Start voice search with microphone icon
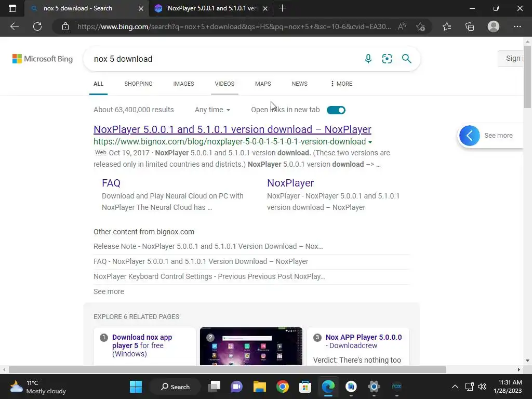The height and width of the screenshot is (399, 532). (368, 59)
